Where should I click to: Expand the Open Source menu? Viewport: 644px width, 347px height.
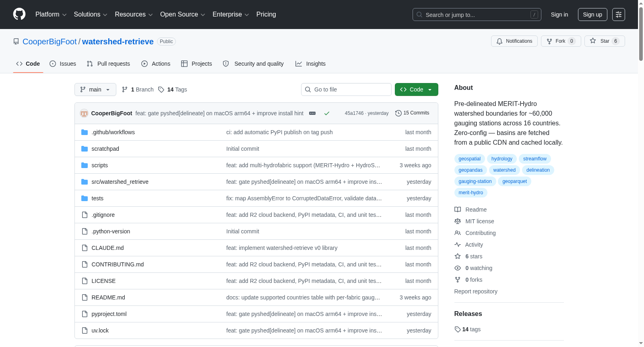[183, 15]
